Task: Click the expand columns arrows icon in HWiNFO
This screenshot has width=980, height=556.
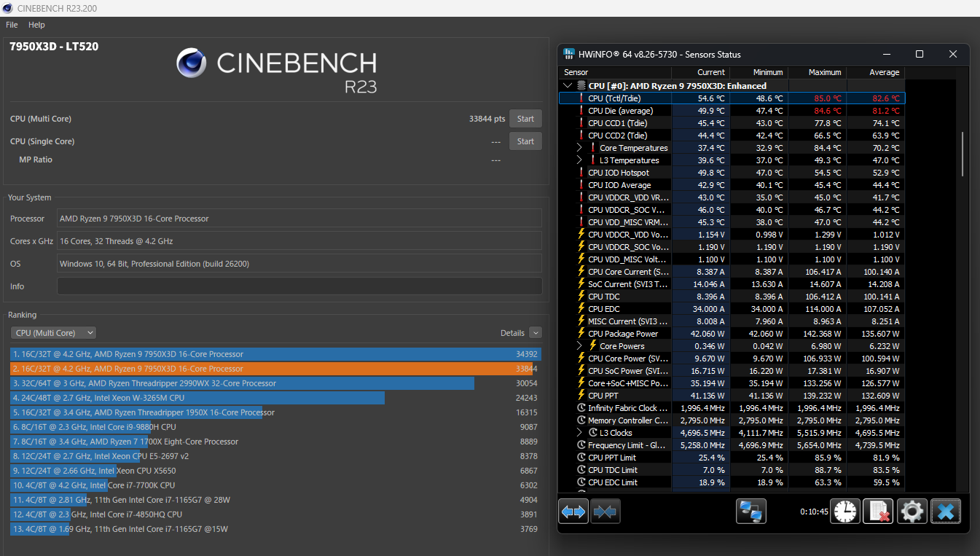Action: (x=573, y=512)
